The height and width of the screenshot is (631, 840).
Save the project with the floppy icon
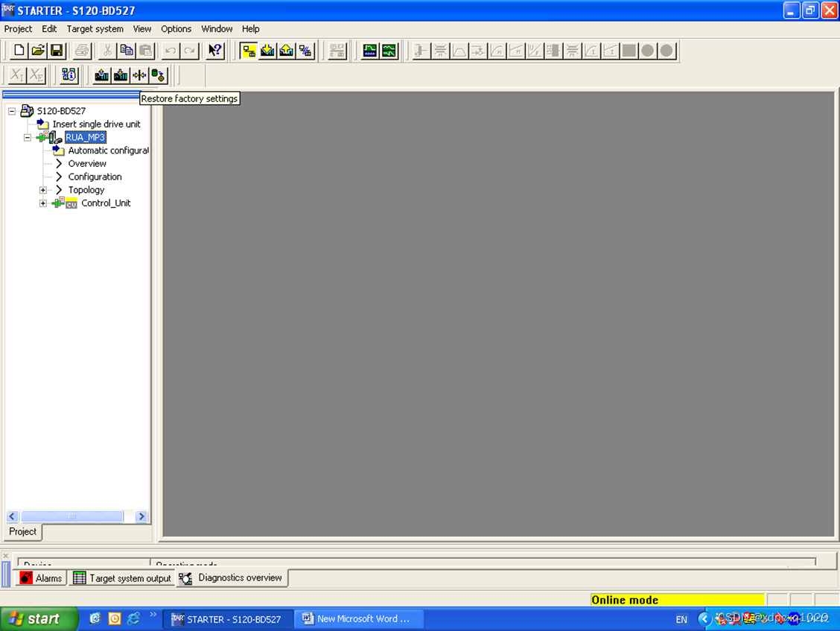tap(57, 51)
